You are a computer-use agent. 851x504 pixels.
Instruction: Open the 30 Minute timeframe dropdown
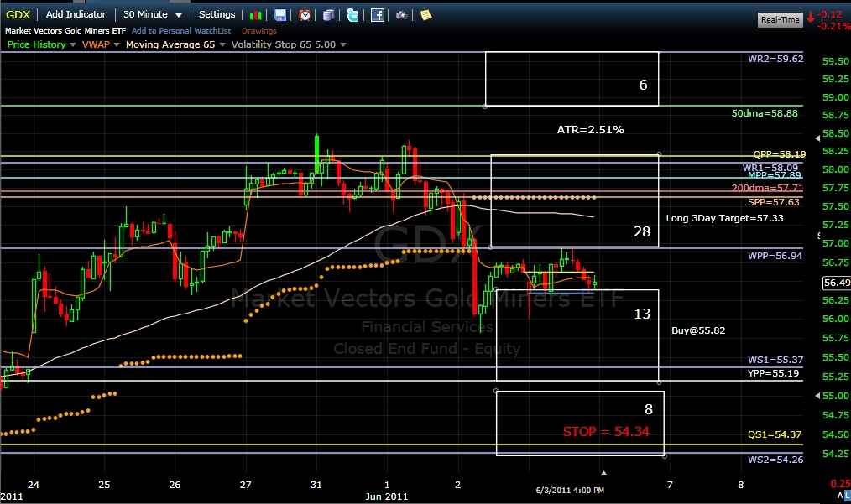pyautogui.click(x=153, y=14)
